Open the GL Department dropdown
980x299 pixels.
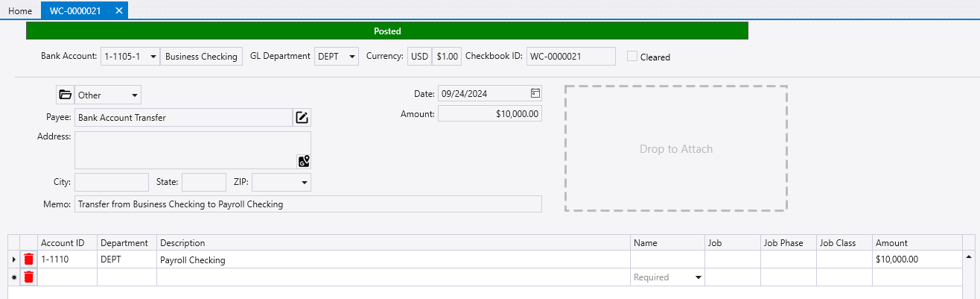[351, 56]
